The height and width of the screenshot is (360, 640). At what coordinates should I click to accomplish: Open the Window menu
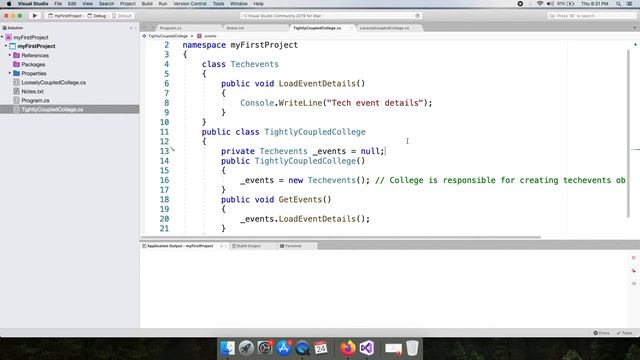239,4
